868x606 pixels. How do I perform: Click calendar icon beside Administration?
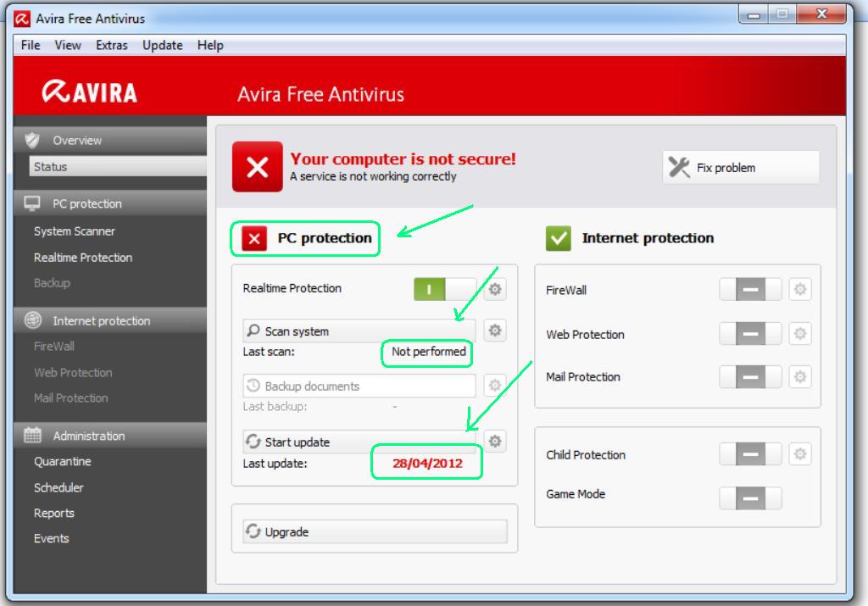(x=33, y=435)
